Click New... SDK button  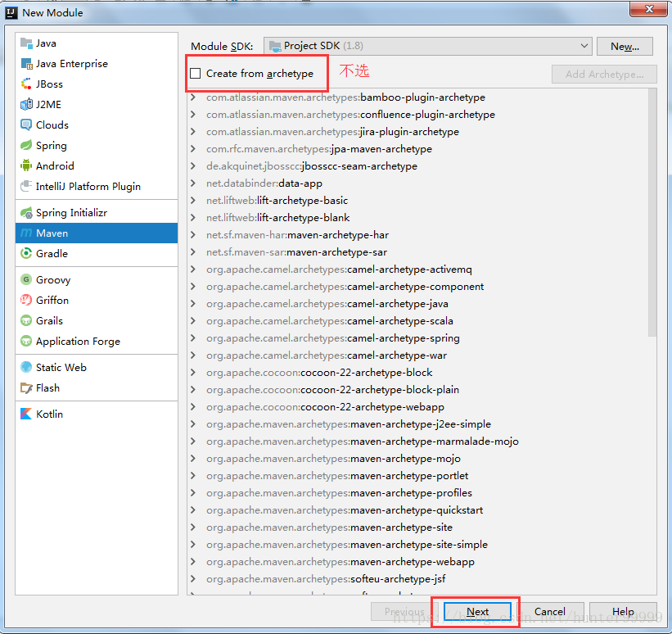click(625, 47)
